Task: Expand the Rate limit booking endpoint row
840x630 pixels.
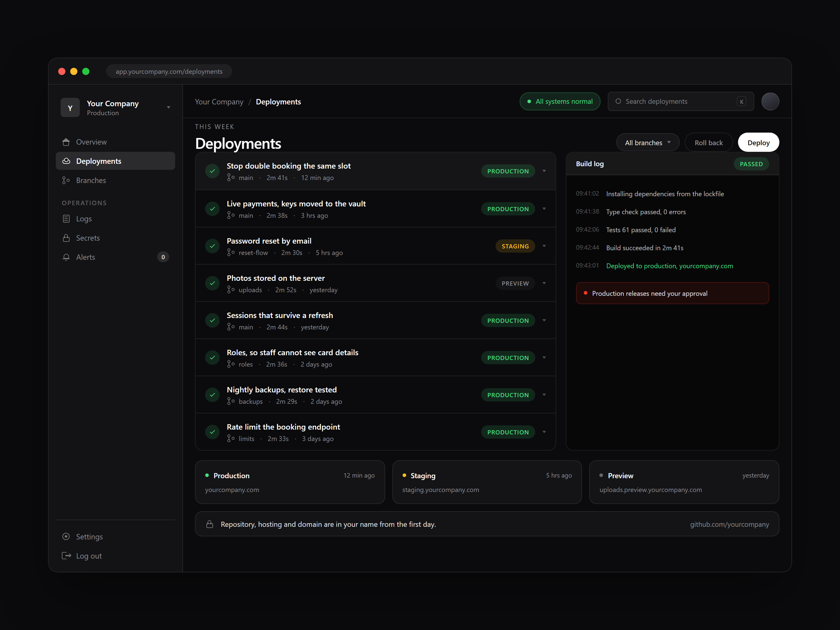Action: click(544, 432)
